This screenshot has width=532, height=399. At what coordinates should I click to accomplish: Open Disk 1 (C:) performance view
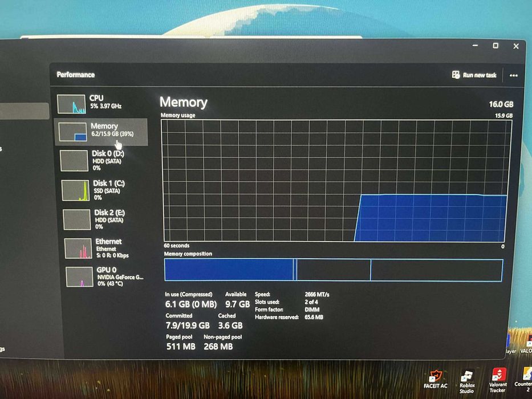tap(104, 190)
